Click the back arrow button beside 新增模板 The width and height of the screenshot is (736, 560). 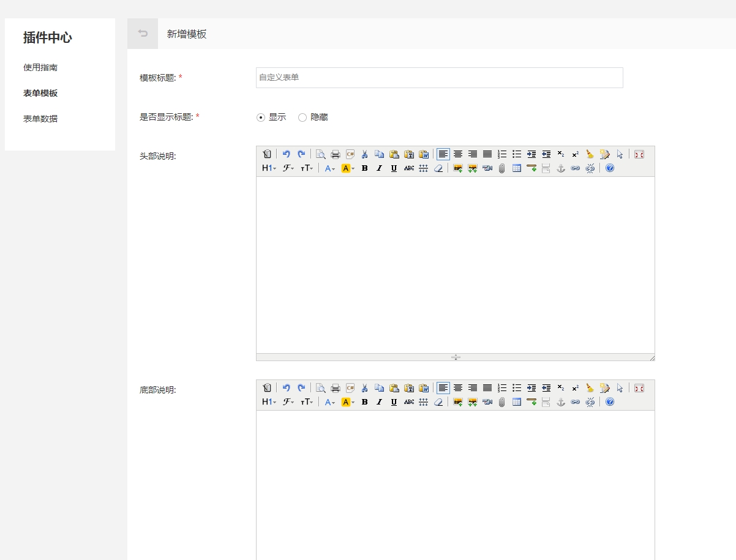point(143,34)
